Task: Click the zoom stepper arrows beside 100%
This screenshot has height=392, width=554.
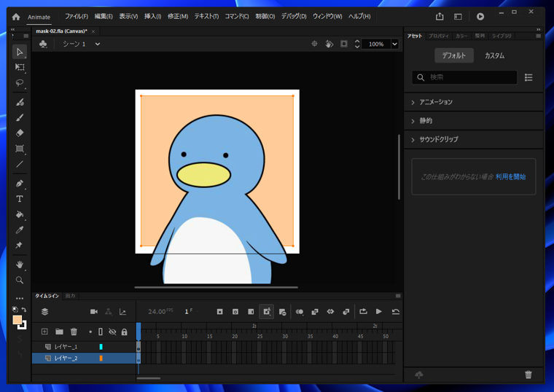Action: pos(357,44)
